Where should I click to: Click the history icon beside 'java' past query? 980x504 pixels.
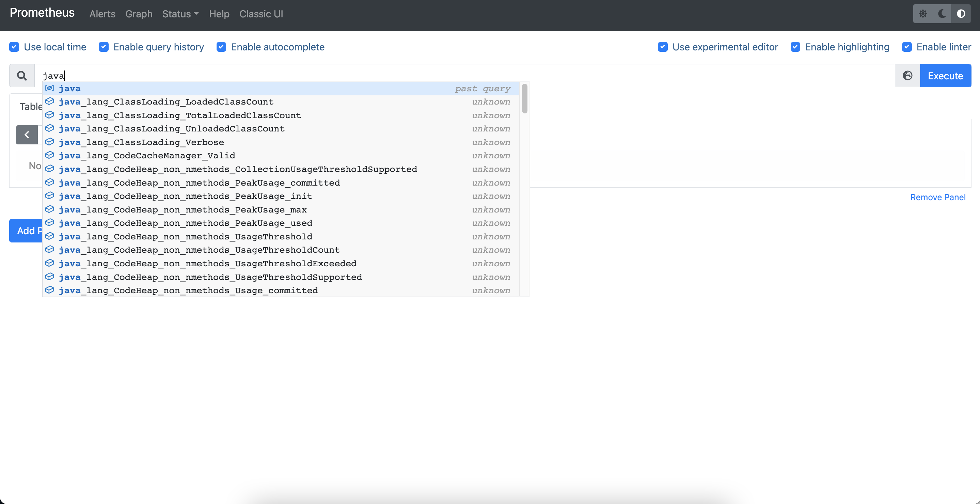(49, 88)
